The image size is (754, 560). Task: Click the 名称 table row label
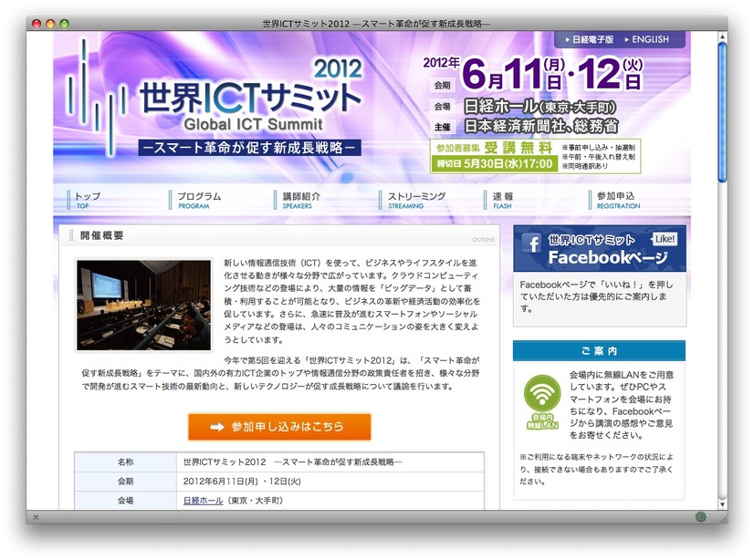pyautogui.click(x=125, y=462)
